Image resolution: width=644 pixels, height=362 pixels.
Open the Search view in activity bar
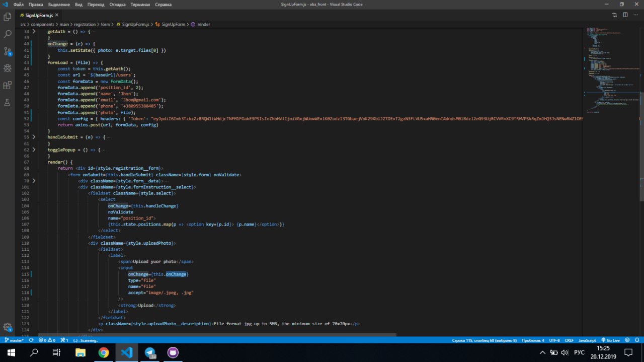pos(8,34)
